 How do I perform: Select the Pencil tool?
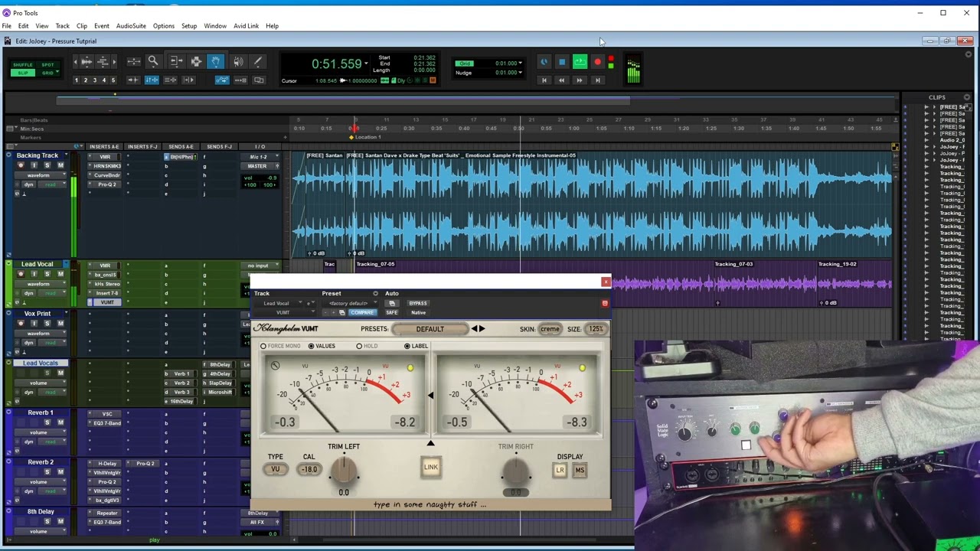(x=257, y=62)
